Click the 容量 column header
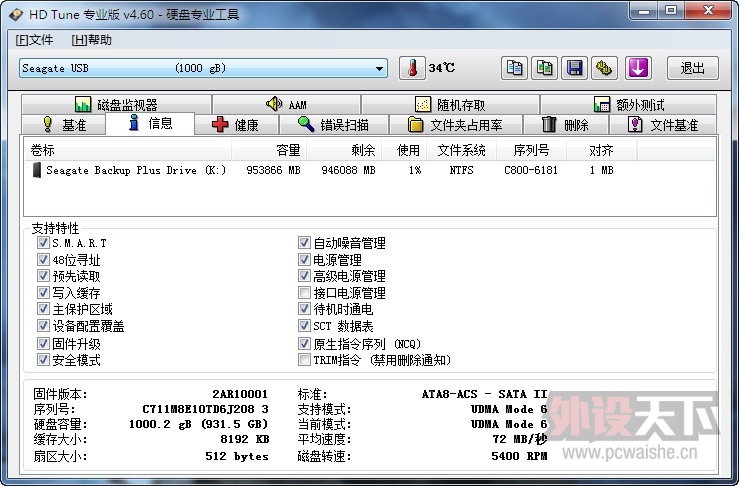This screenshot has width=739, height=486. [269, 150]
